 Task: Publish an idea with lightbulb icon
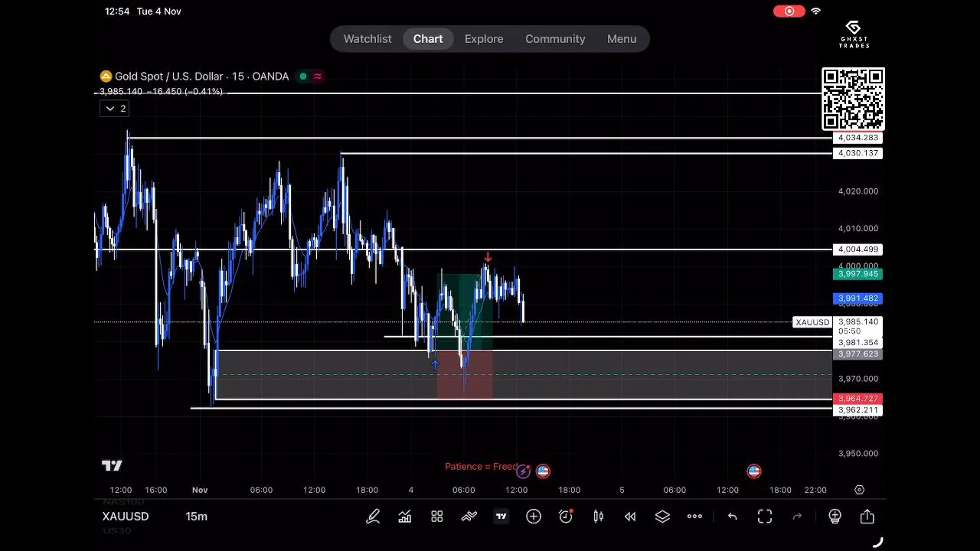835,517
